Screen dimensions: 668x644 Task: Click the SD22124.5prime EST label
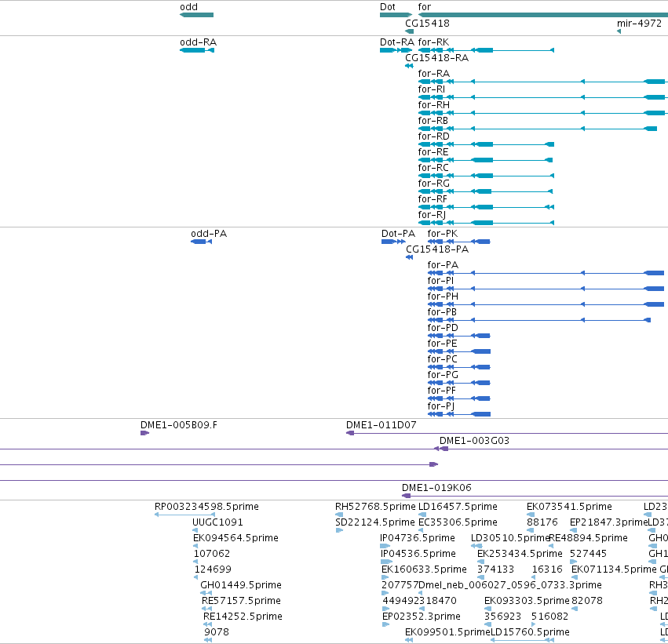(x=375, y=522)
